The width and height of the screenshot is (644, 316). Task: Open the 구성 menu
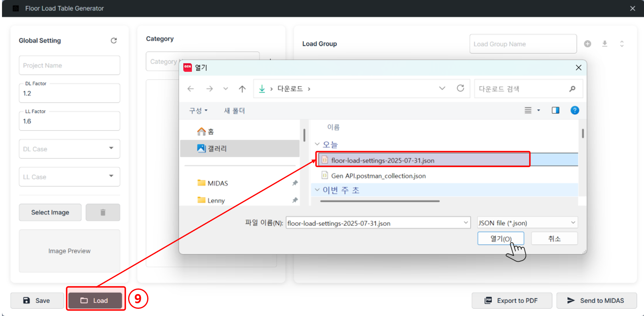pos(198,111)
